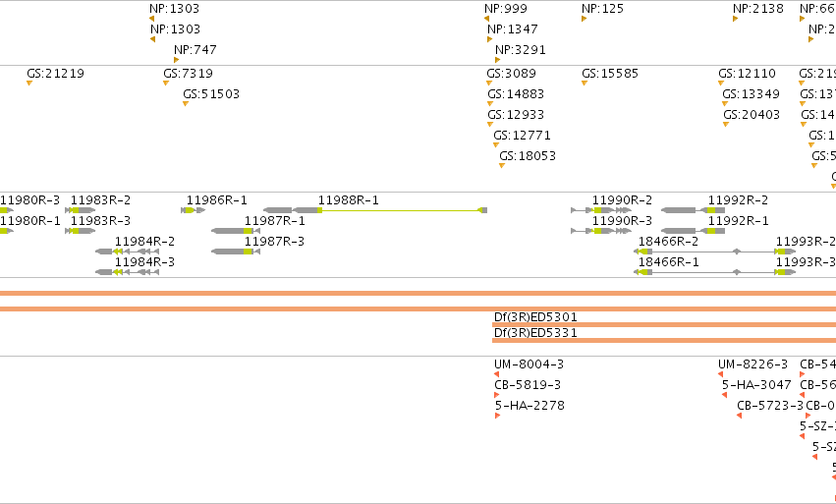Select the 11993R-3 transcript label
836x504 pixels.
[806, 262]
